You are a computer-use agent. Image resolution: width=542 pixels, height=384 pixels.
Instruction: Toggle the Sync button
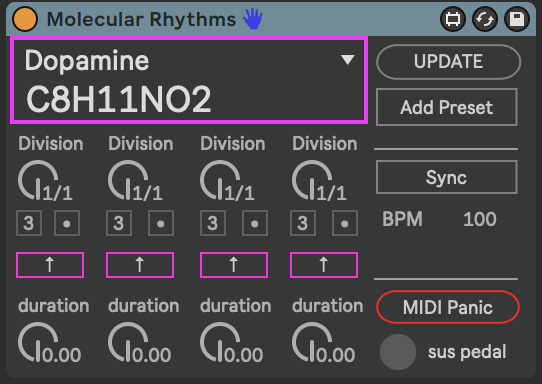click(x=447, y=177)
